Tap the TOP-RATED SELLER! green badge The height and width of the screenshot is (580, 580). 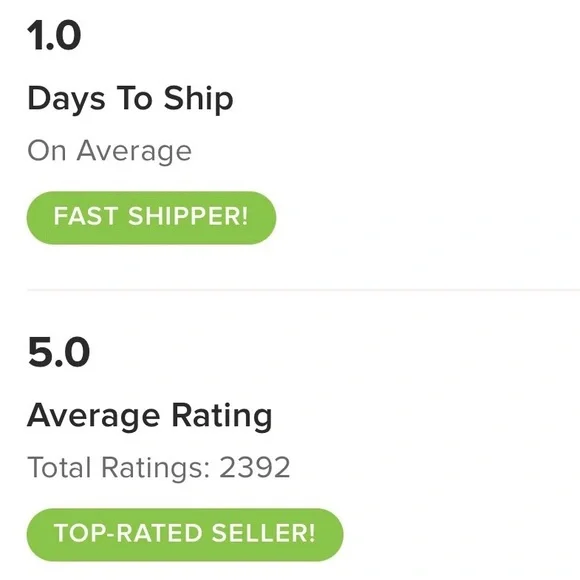185,535
